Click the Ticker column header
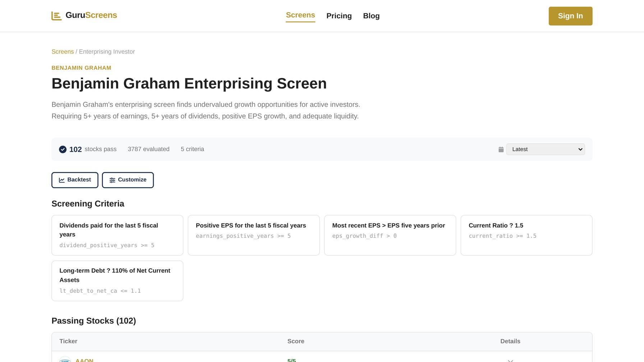Image resolution: width=644 pixels, height=362 pixels. tap(68, 341)
